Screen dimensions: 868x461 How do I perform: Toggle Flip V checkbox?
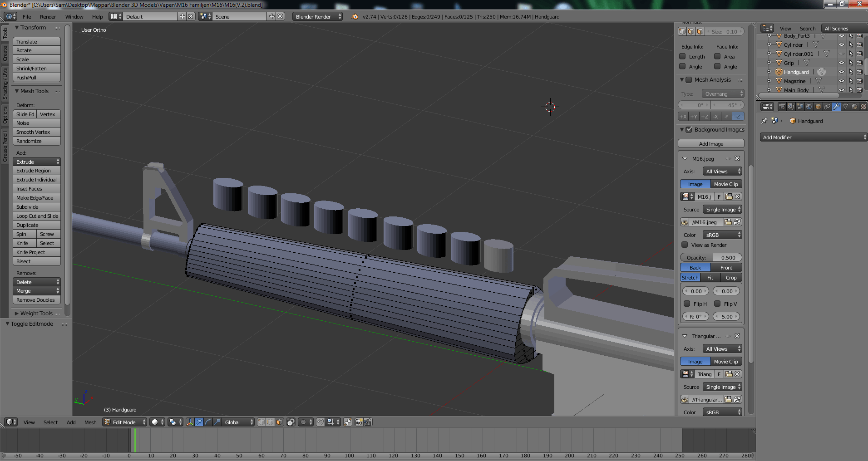(717, 304)
